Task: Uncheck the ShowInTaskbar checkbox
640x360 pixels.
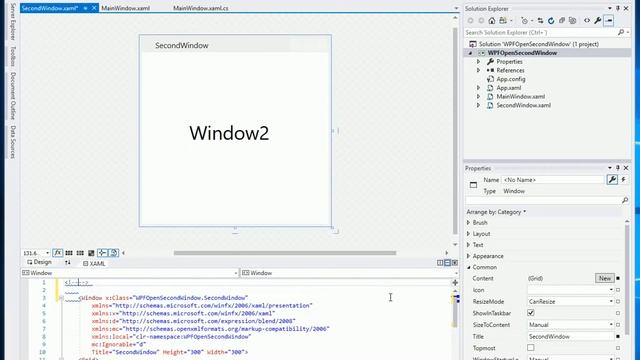Action: 531,313
